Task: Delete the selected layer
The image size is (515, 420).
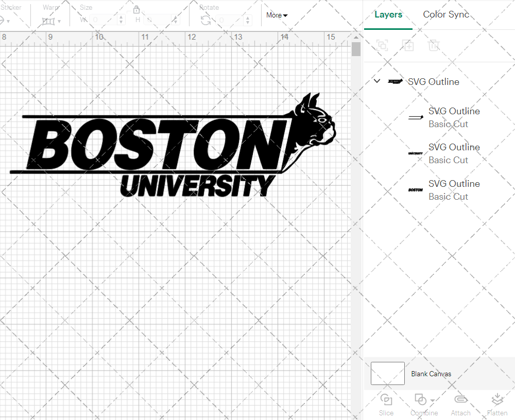Action: click(x=434, y=45)
